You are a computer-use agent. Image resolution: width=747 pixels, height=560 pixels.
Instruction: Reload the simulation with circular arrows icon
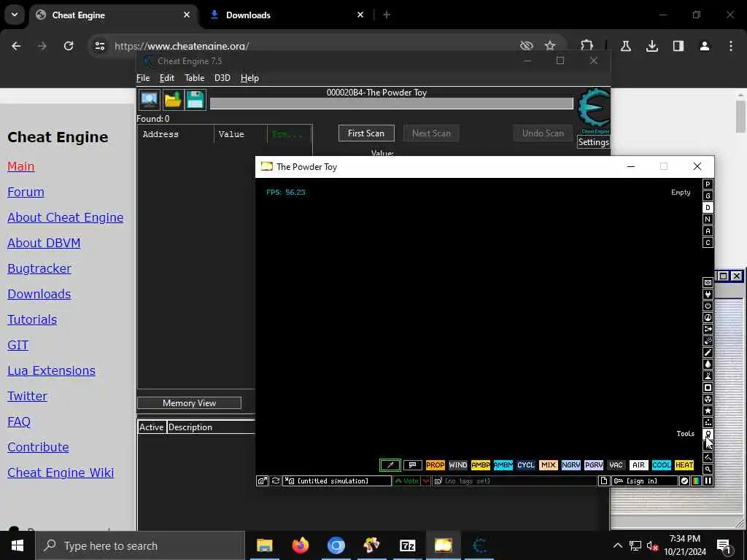tap(275, 481)
